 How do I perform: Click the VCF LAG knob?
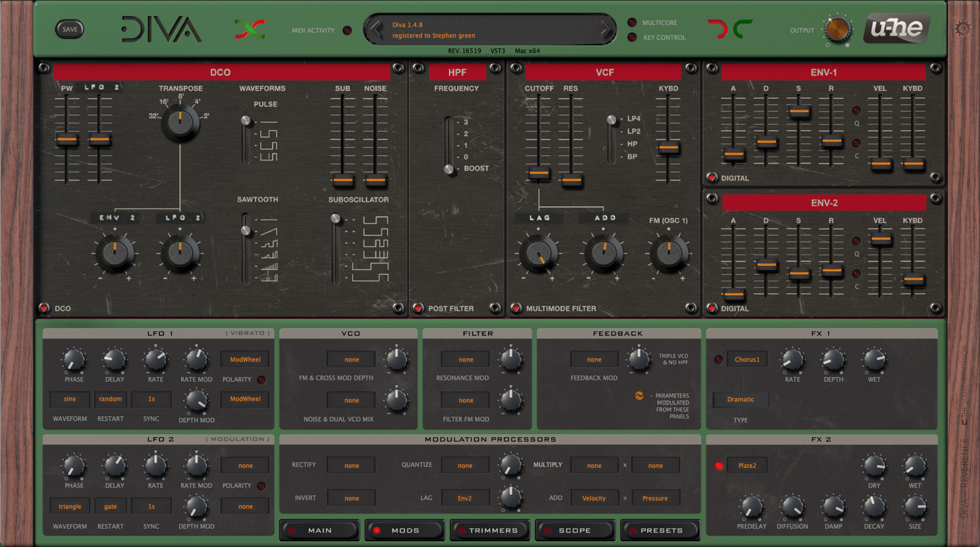tap(539, 254)
